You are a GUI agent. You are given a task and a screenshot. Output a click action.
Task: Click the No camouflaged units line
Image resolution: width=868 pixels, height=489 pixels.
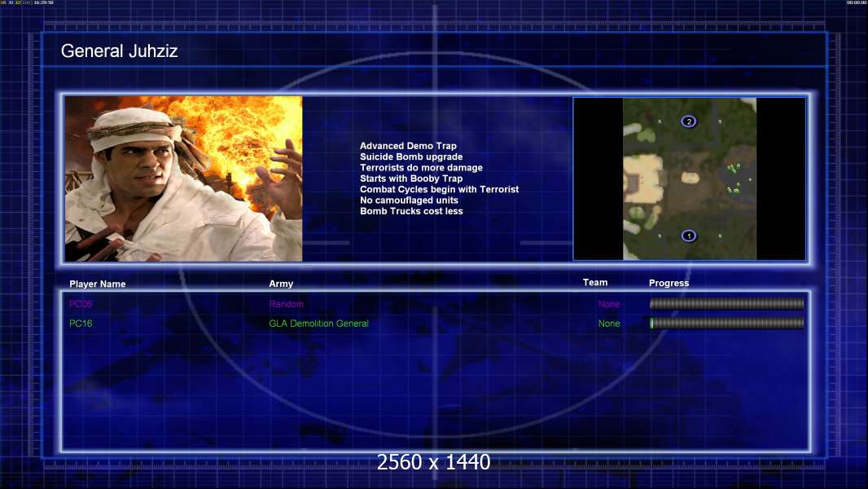[x=409, y=200]
